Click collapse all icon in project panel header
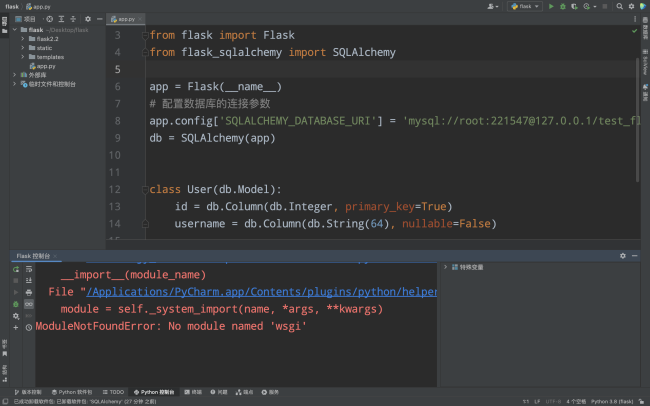 pos(73,19)
